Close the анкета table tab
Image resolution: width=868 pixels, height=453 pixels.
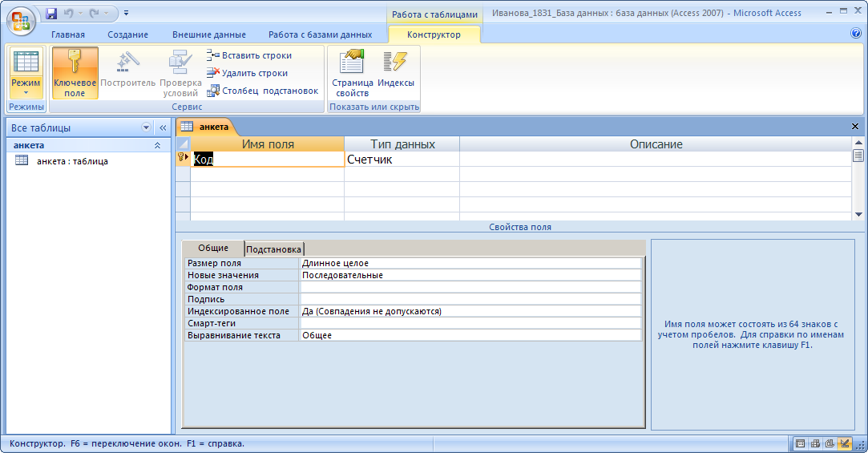coord(854,127)
